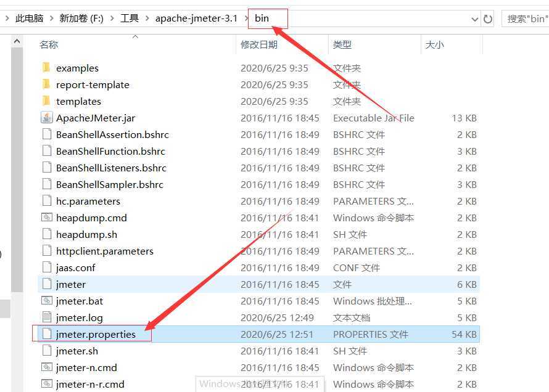Select the templates folder icon
This screenshot has width=549, height=392.
coord(46,101)
